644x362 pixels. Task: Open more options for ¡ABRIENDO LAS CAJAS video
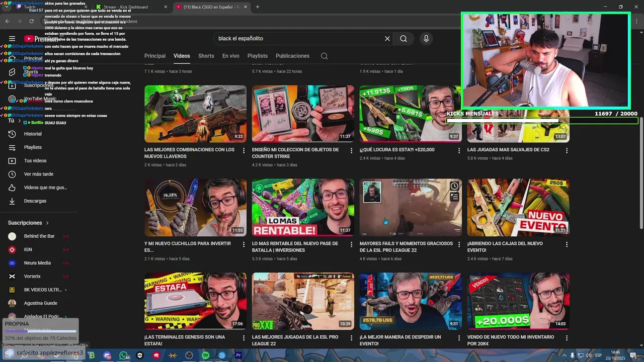567,244
